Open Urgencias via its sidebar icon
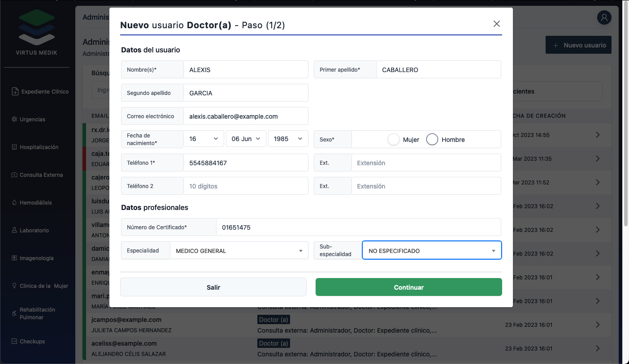The image size is (629, 364). tap(15, 120)
